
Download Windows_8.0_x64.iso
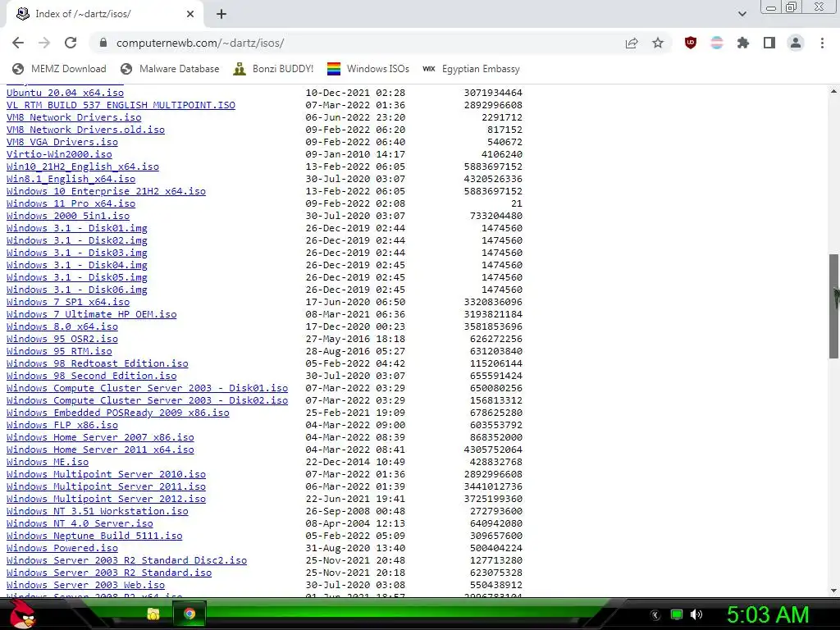pyautogui.click(x=62, y=326)
